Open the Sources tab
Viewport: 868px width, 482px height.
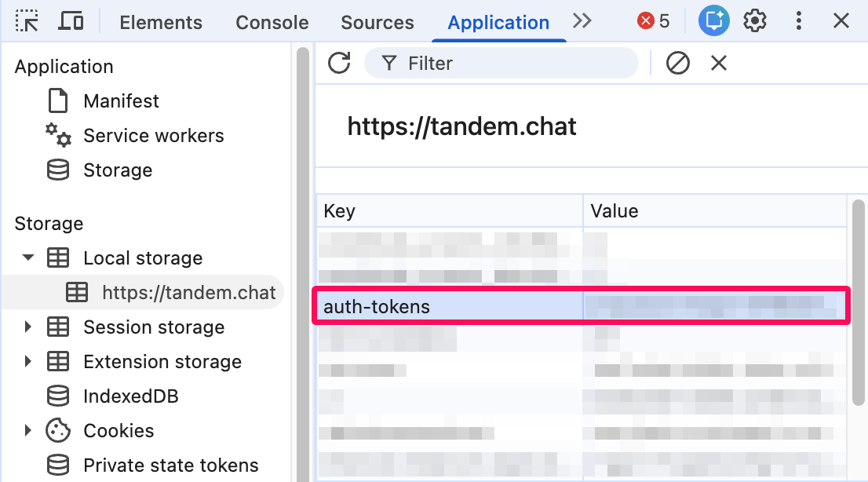coord(377,22)
